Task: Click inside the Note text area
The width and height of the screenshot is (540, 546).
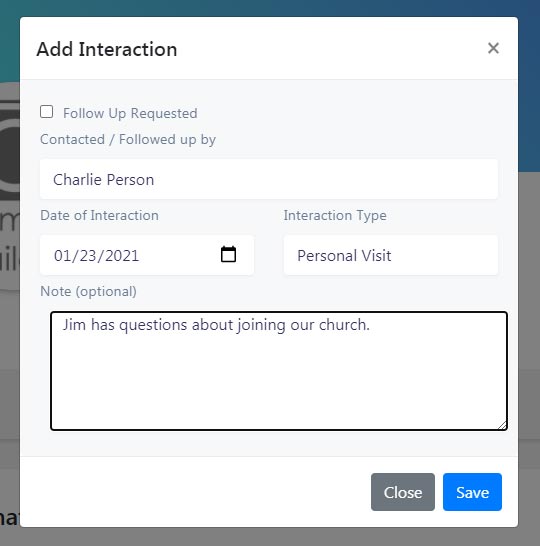Action: click(279, 371)
